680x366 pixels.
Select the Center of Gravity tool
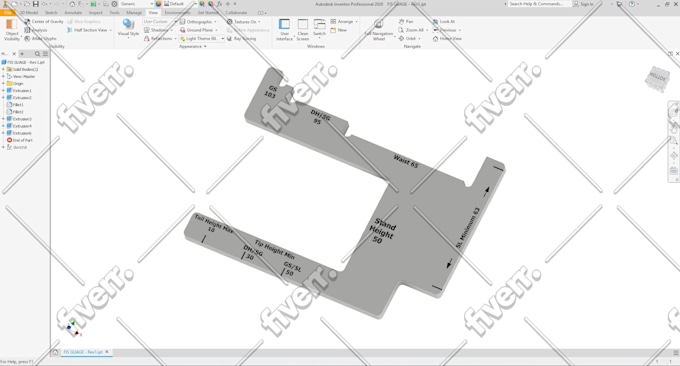point(44,21)
